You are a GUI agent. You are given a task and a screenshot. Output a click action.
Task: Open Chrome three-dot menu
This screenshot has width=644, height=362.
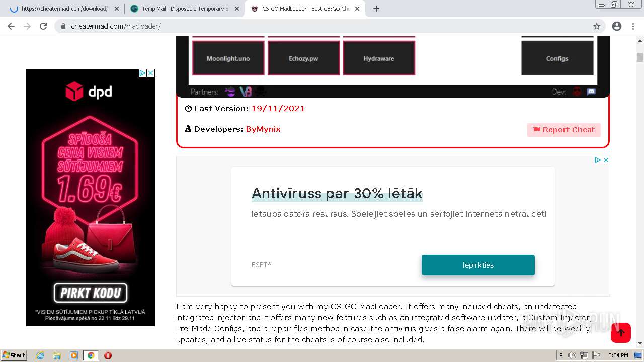[x=633, y=26]
